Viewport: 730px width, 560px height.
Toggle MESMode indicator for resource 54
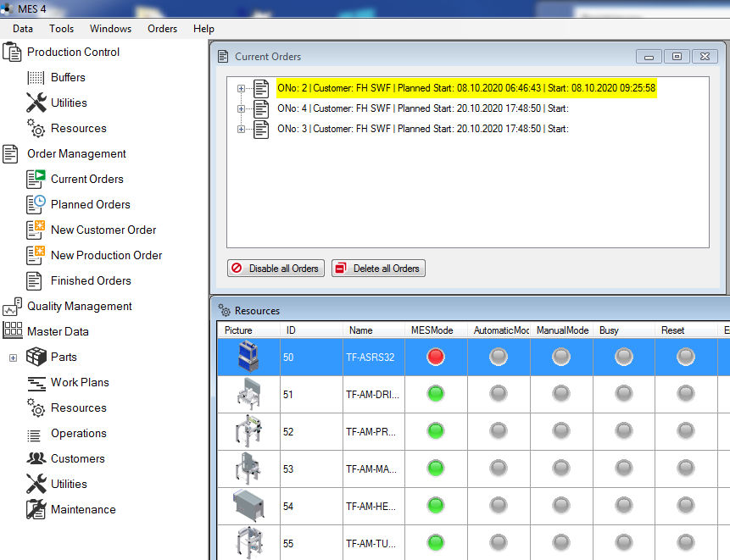point(436,505)
